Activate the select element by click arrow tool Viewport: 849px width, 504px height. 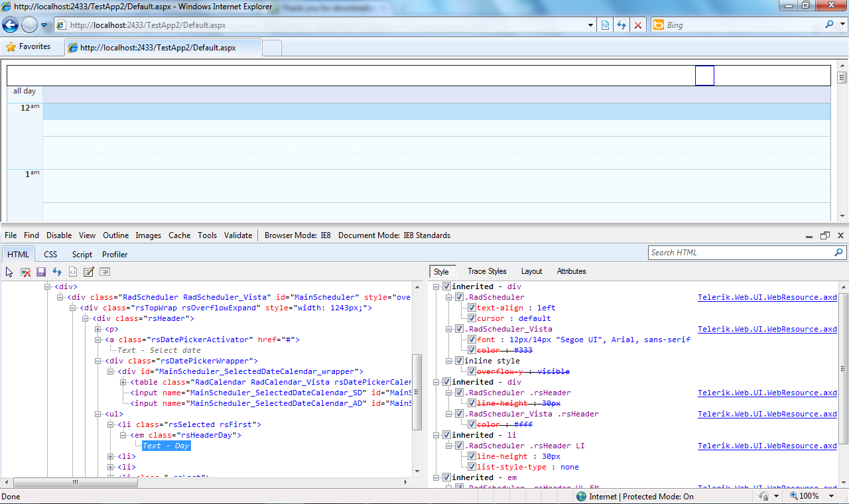(10, 272)
